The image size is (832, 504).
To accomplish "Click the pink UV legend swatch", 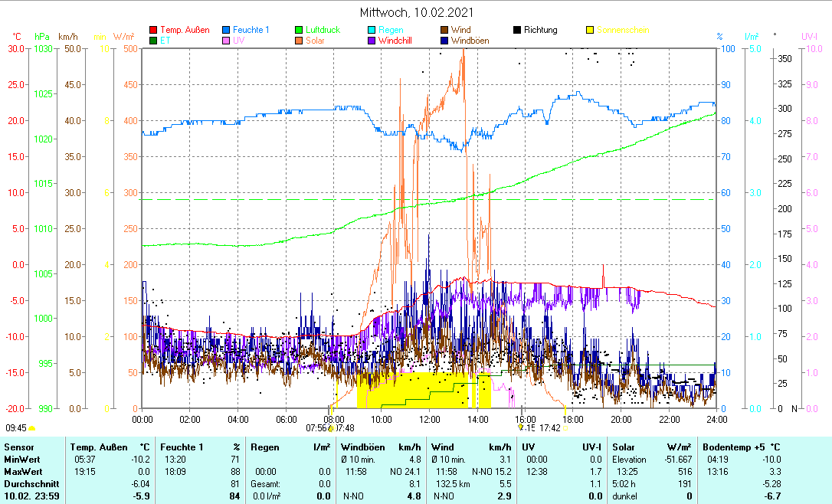I will 226,41.
